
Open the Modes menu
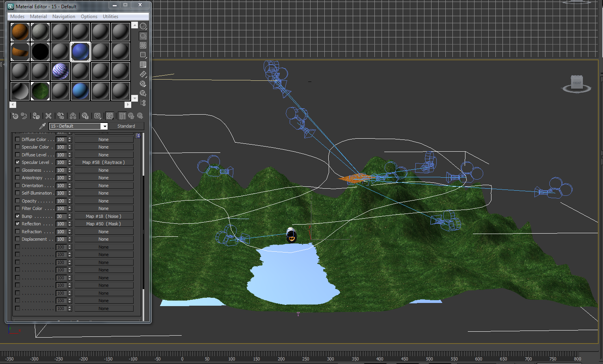tap(17, 17)
